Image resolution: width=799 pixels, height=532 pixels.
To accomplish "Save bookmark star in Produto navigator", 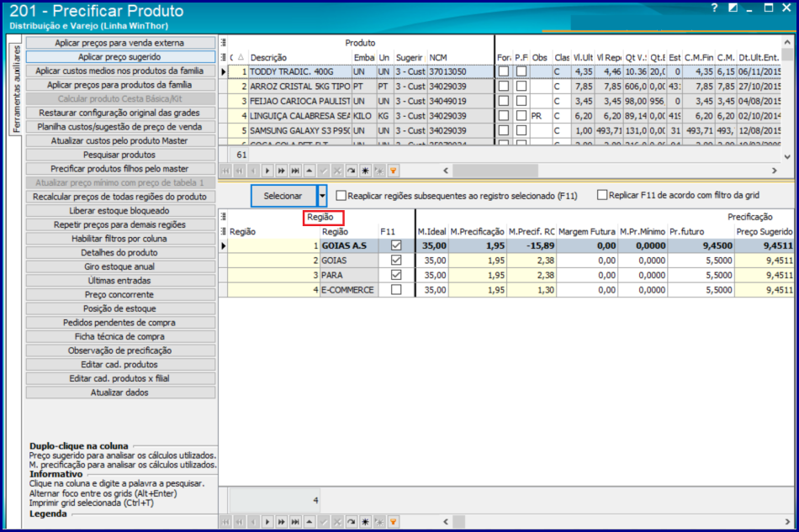I will tap(365, 171).
